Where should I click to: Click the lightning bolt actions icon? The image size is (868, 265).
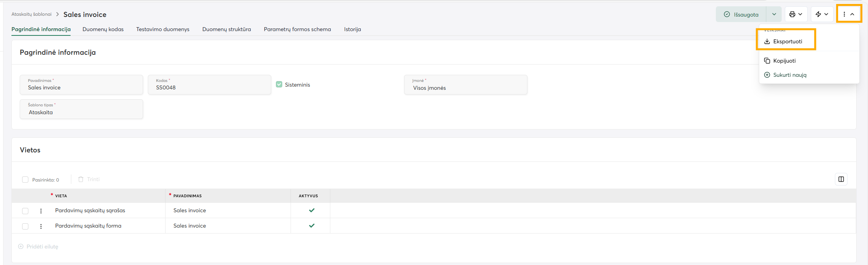[821, 14]
